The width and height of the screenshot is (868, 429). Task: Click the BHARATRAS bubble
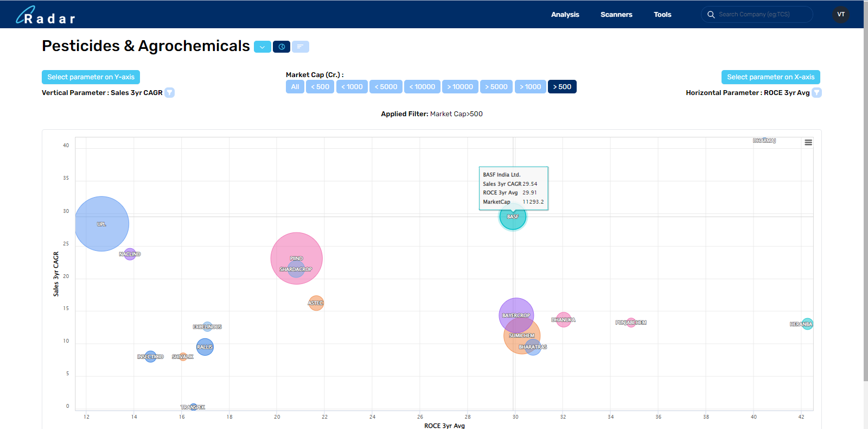[533, 347]
